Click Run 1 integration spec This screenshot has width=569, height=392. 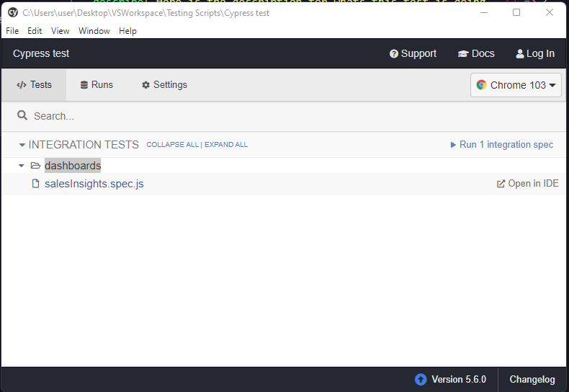pos(502,145)
